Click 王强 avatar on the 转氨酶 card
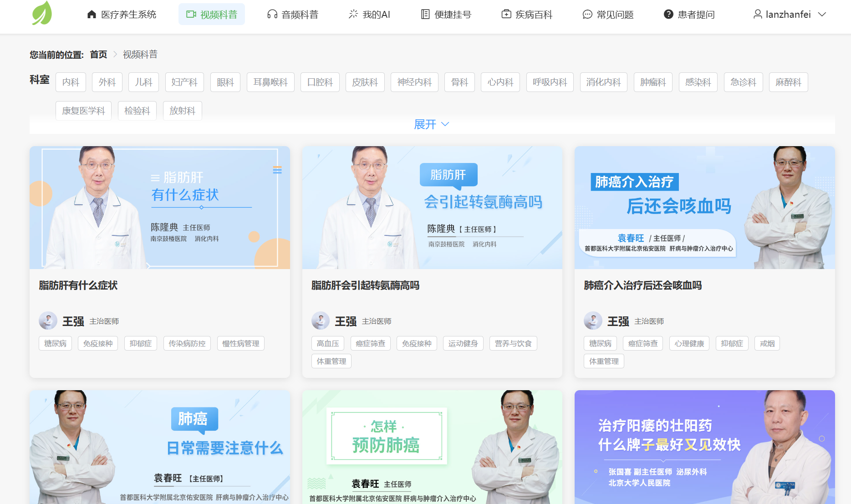 [321, 321]
